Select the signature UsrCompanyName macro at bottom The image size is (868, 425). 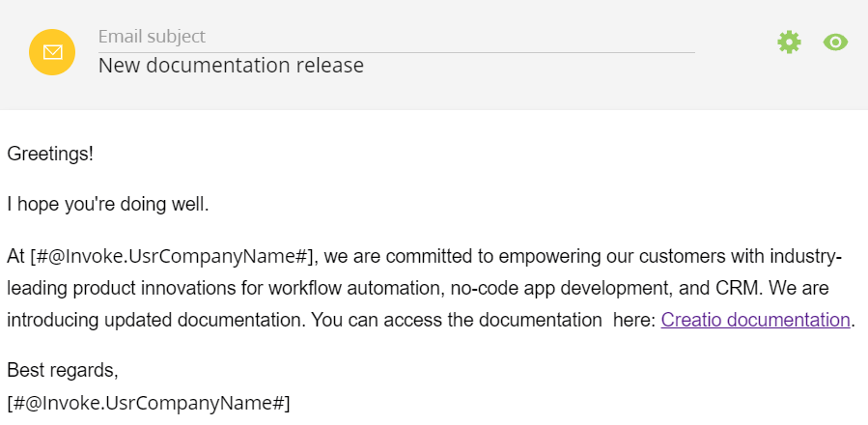click(149, 403)
